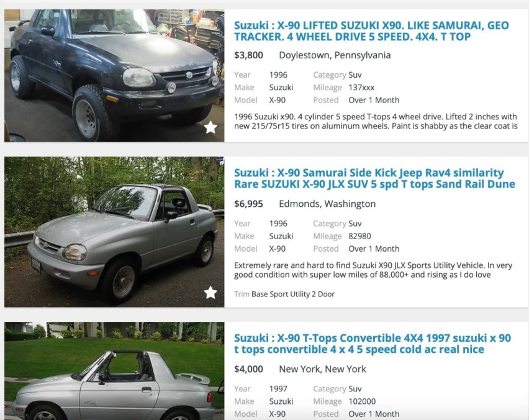Open the LIFTED SUZUKI X90 listing title

pos(371,31)
